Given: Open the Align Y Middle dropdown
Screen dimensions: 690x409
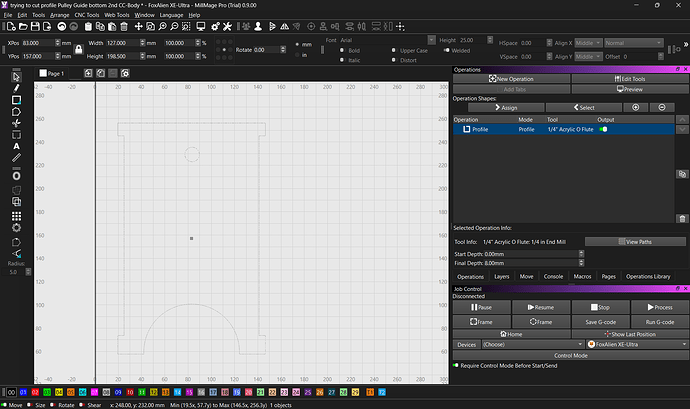Looking at the screenshot, I should tap(588, 56).
